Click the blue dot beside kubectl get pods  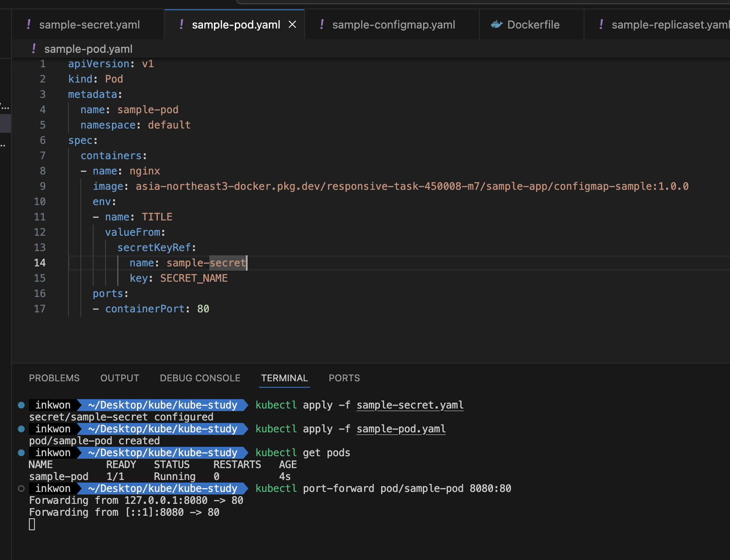(x=21, y=453)
